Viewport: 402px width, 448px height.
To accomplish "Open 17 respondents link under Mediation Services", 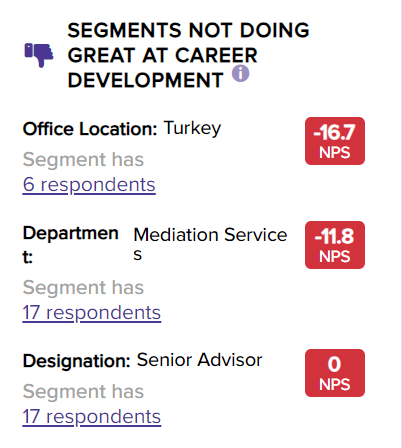I will coord(92,313).
